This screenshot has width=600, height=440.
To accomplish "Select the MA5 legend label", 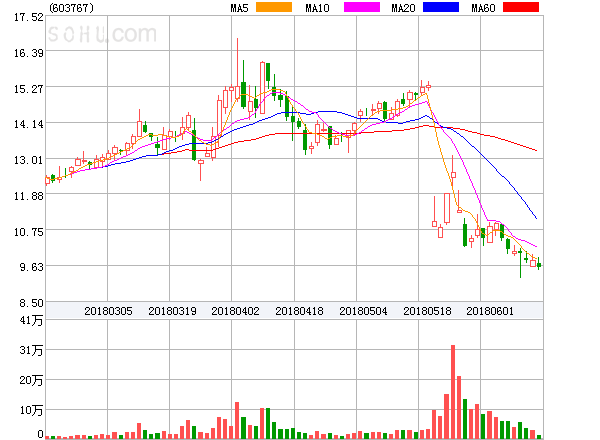I will tap(239, 8).
